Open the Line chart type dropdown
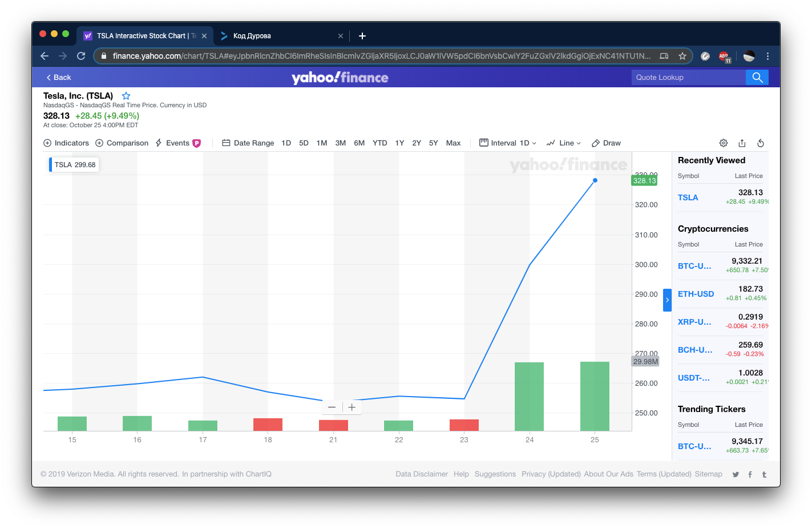Viewport: 812px width, 529px height. pos(564,143)
